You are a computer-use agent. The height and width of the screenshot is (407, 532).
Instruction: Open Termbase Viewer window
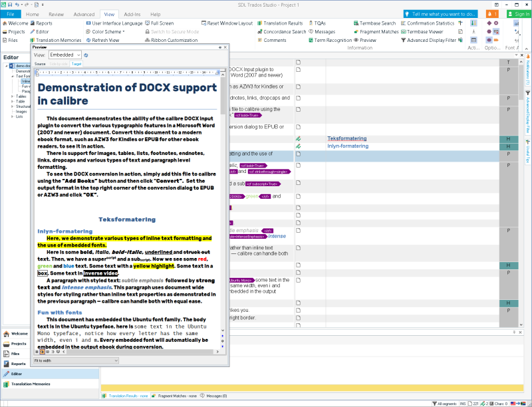[x=422, y=31]
